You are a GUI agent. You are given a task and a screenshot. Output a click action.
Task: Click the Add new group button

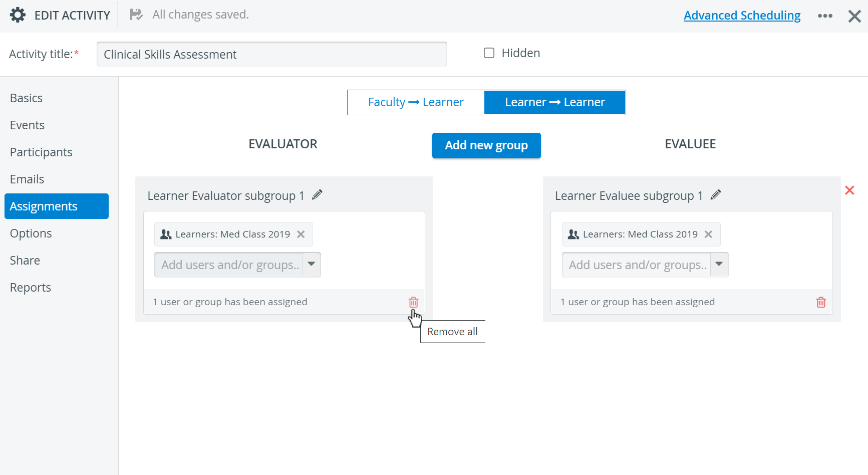tap(486, 145)
